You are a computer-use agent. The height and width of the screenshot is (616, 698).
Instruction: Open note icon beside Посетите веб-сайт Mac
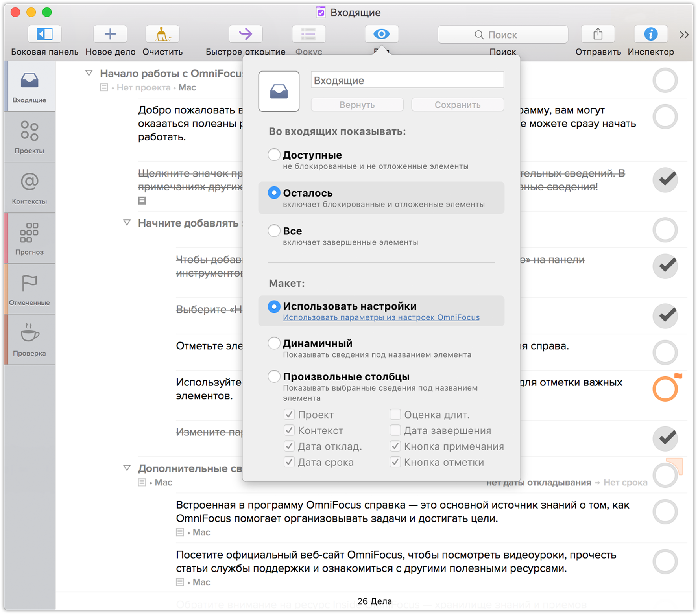[x=180, y=582]
